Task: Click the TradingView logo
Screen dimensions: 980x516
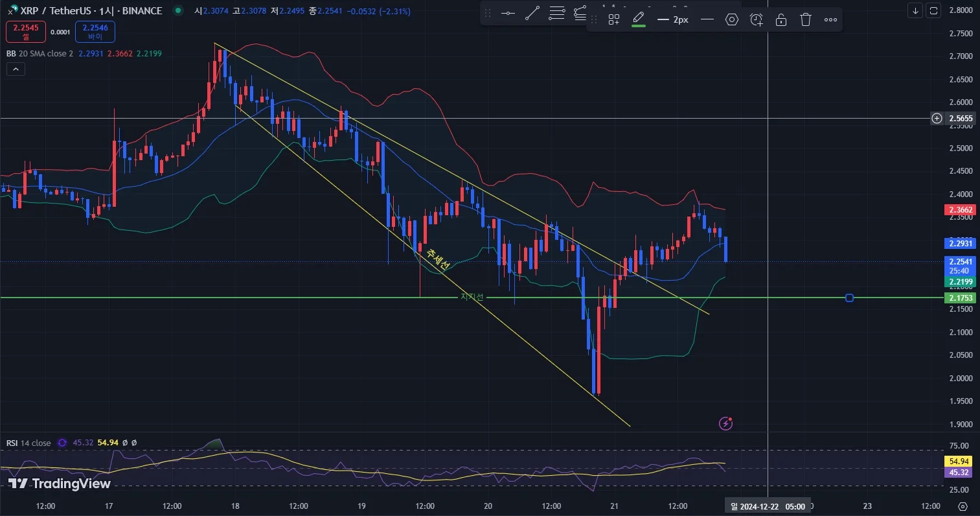Action: point(60,484)
